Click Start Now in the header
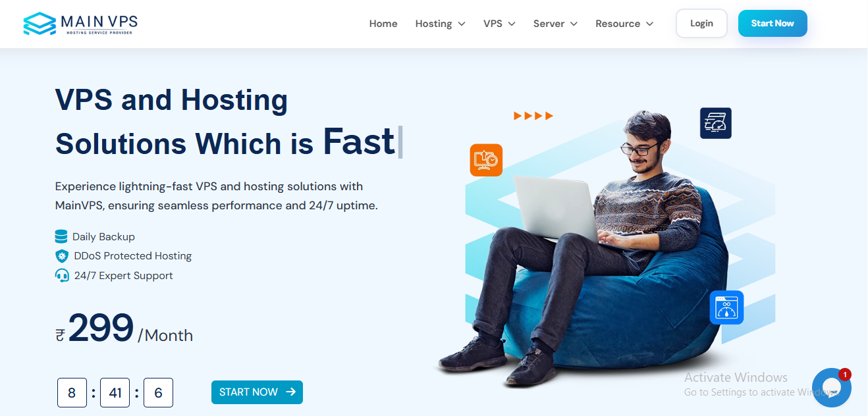 point(773,23)
